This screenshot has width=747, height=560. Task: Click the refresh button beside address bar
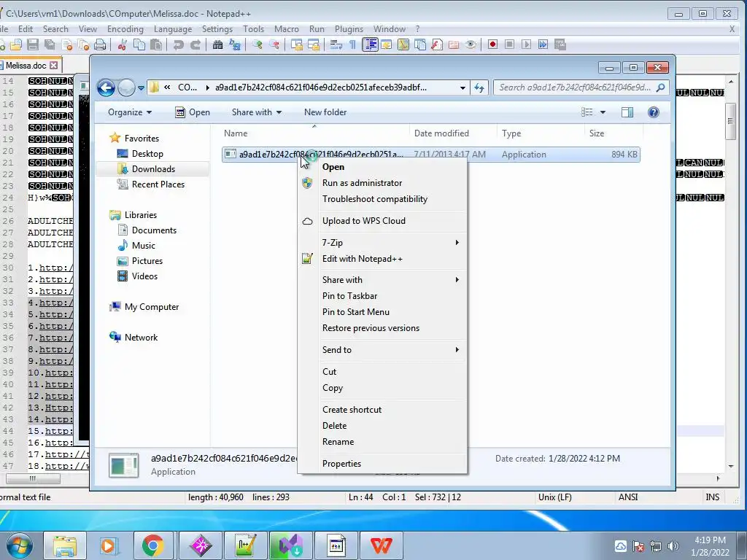click(479, 87)
